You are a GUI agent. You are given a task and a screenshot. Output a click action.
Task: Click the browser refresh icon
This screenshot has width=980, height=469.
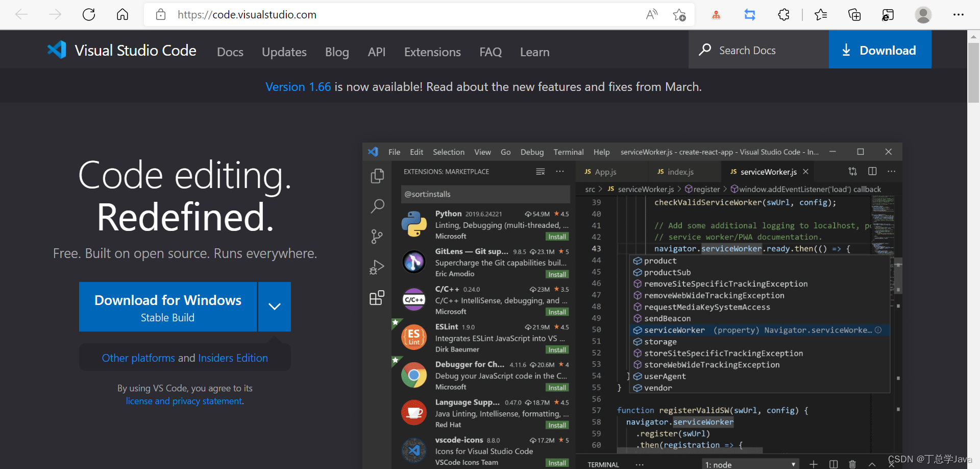click(89, 14)
